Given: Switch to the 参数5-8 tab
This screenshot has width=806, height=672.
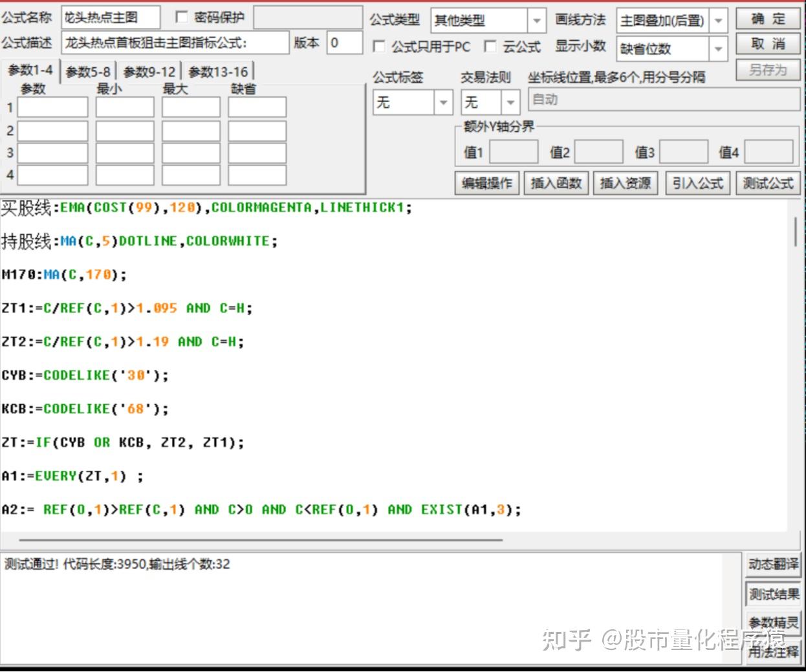Looking at the screenshot, I should click(x=89, y=72).
